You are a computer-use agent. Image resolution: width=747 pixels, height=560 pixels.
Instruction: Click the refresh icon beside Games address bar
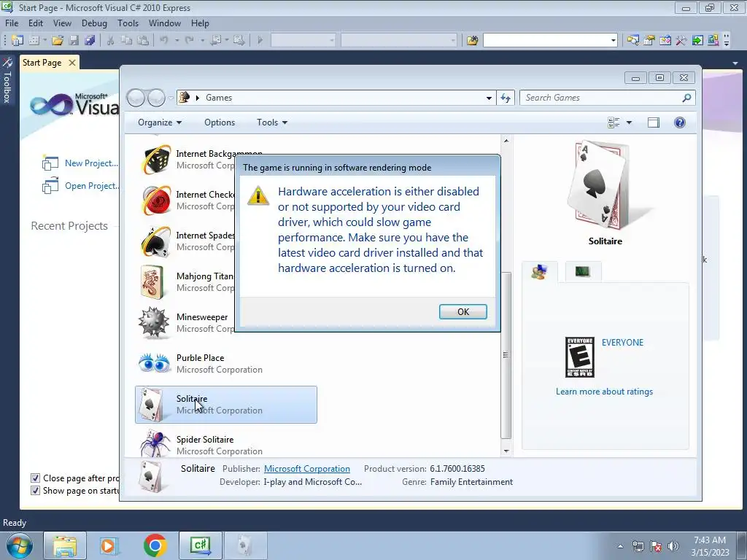(x=506, y=98)
